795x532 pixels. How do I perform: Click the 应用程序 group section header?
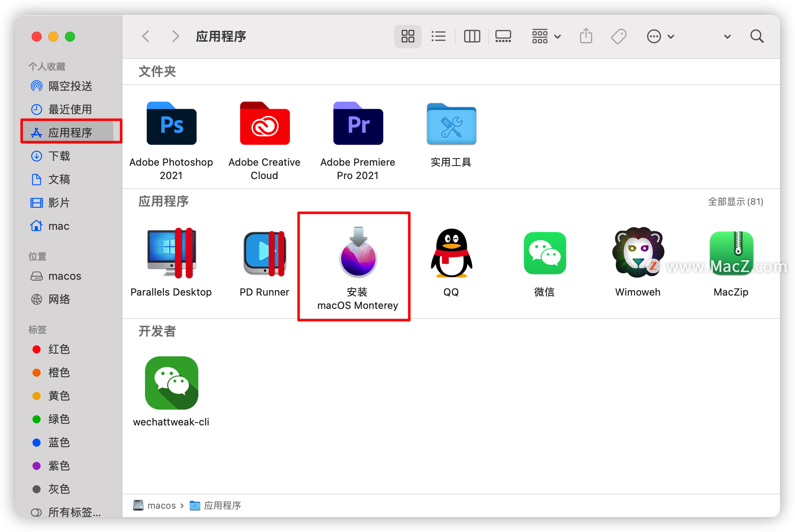pos(163,201)
